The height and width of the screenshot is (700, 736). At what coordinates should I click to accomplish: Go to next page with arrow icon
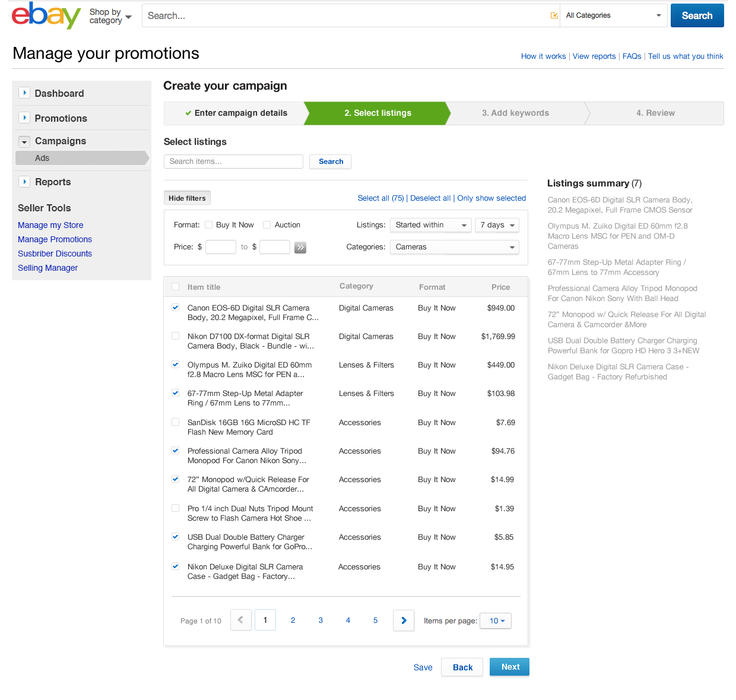[404, 620]
